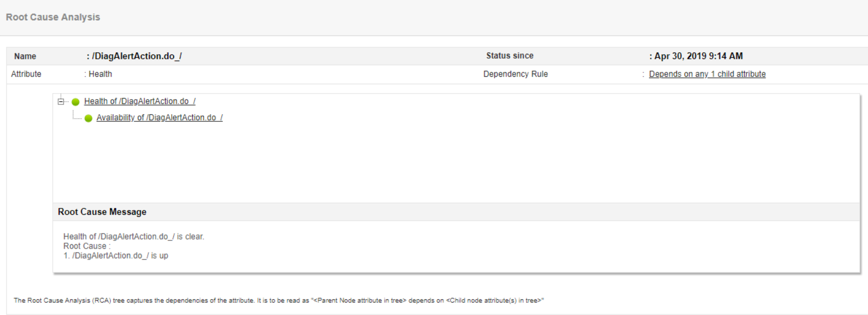This screenshot has width=868, height=315.
Task: Collapse the Health tree node
Action: (x=61, y=102)
